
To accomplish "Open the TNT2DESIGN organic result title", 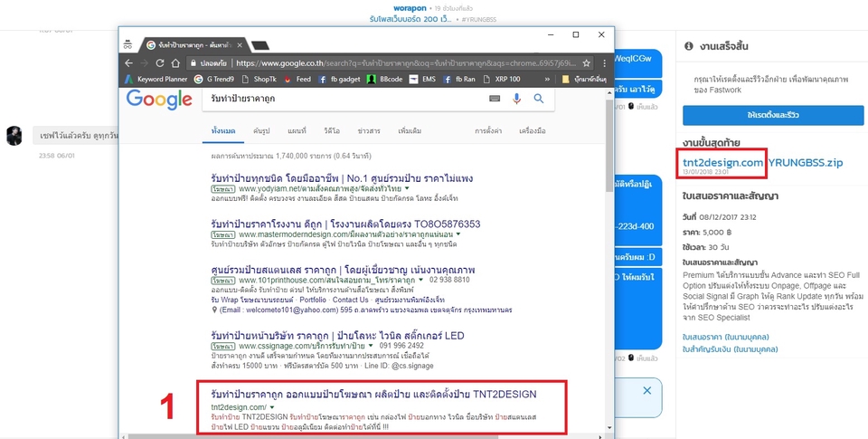I will (373, 395).
